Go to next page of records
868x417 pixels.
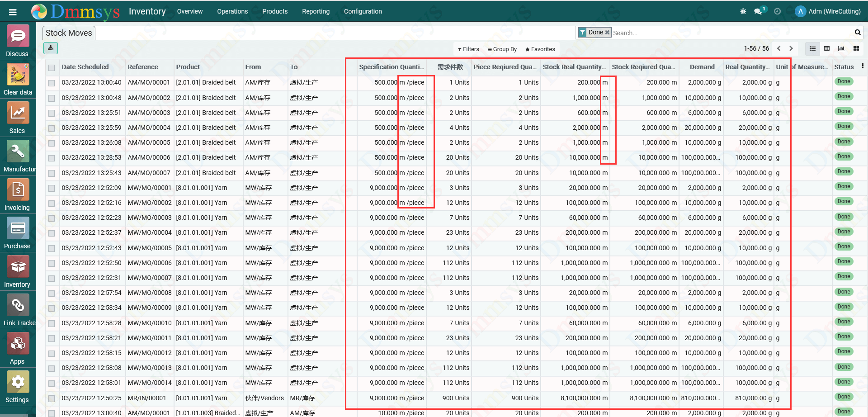pyautogui.click(x=791, y=48)
